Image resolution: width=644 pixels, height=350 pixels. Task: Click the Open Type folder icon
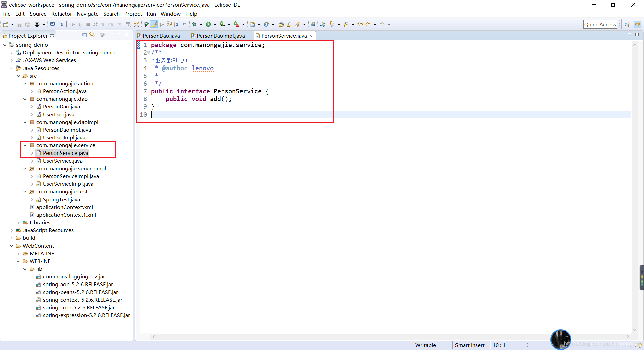282,24
